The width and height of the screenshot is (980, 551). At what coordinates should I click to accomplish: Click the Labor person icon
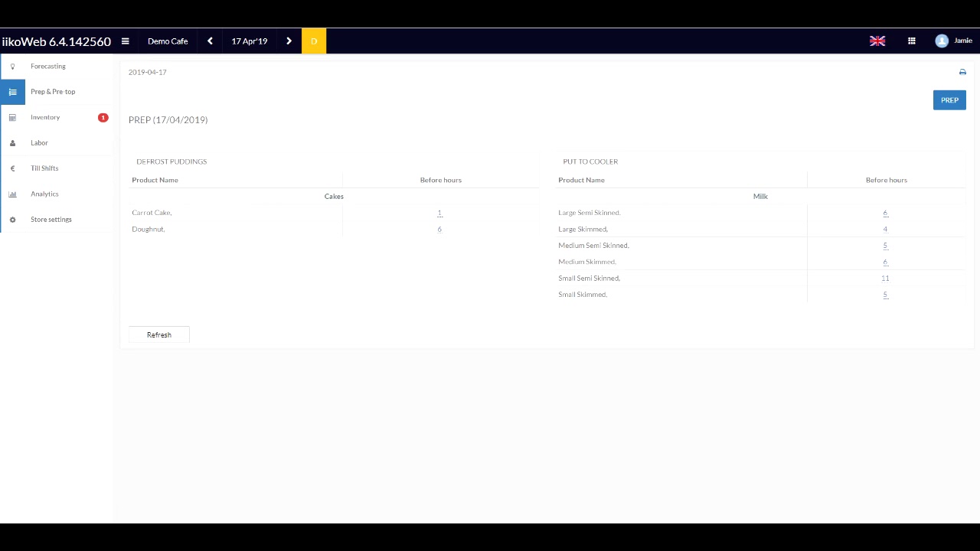click(x=12, y=143)
